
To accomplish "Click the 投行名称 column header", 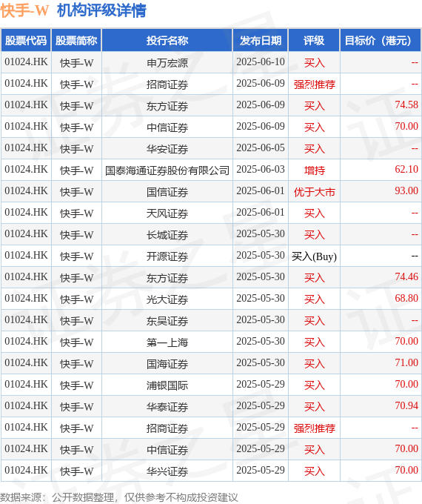I will [167, 41].
